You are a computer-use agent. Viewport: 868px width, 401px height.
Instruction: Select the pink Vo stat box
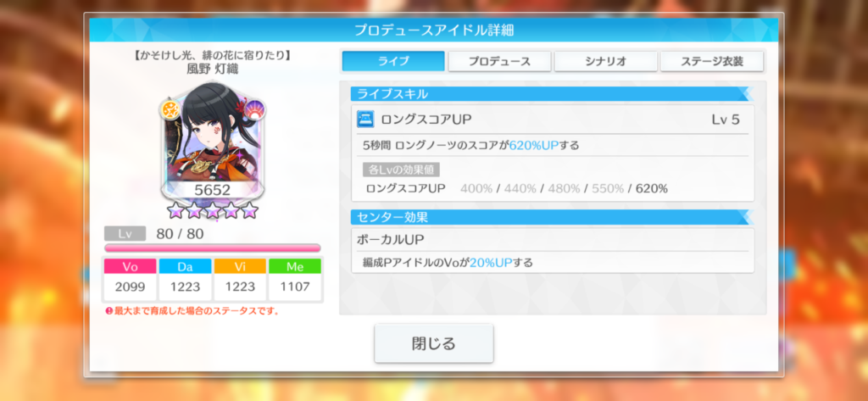coord(130,280)
